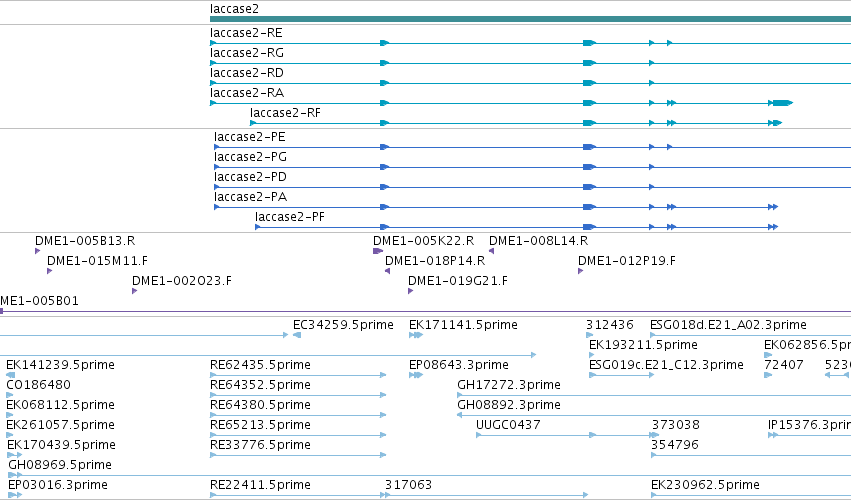Image resolution: width=851 pixels, height=500 pixels.
Task: Select the laccase2-PD protein label
Action: [250, 178]
